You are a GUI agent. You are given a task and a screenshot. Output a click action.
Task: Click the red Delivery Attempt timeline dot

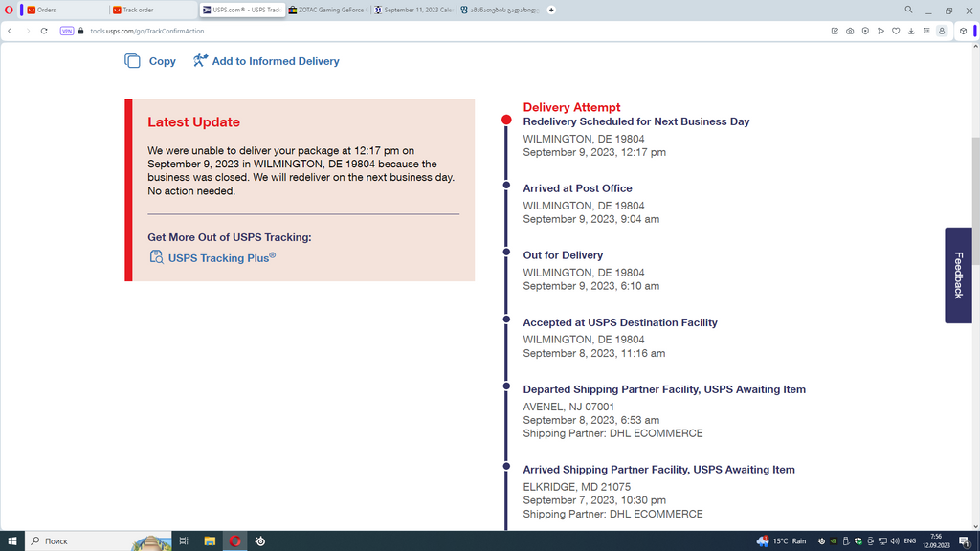click(506, 120)
